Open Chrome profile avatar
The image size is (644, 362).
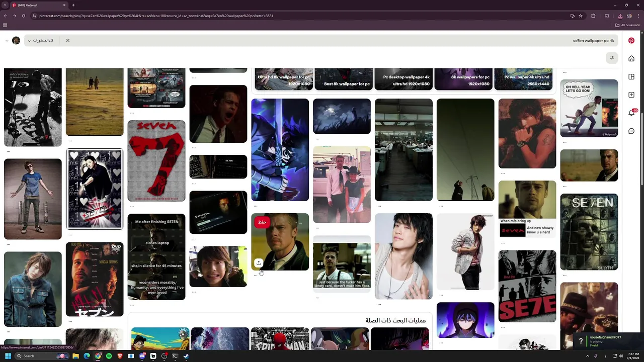(x=629, y=16)
